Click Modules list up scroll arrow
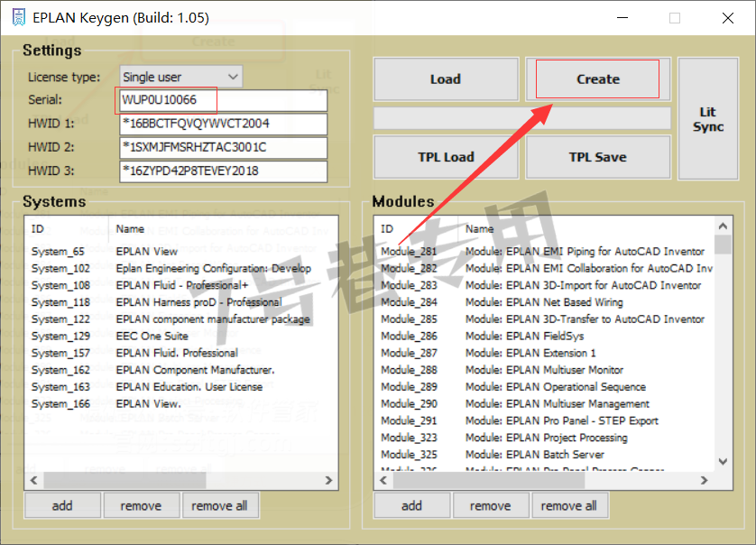 pyautogui.click(x=723, y=226)
